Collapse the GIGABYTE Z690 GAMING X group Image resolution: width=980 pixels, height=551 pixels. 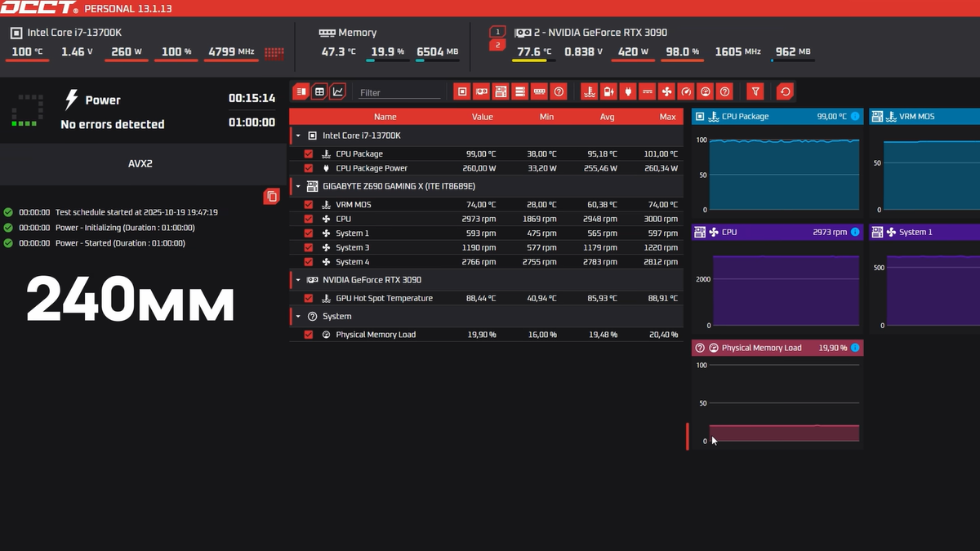point(298,186)
